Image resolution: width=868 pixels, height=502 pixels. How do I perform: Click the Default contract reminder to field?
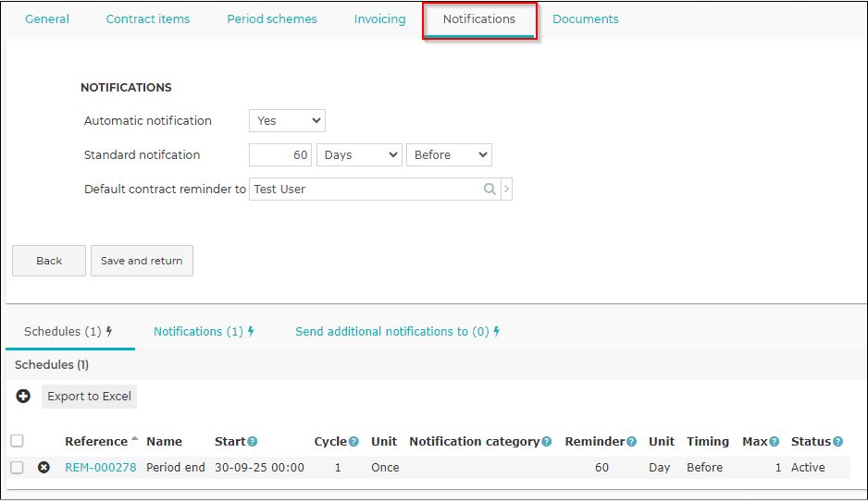tap(375, 190)
